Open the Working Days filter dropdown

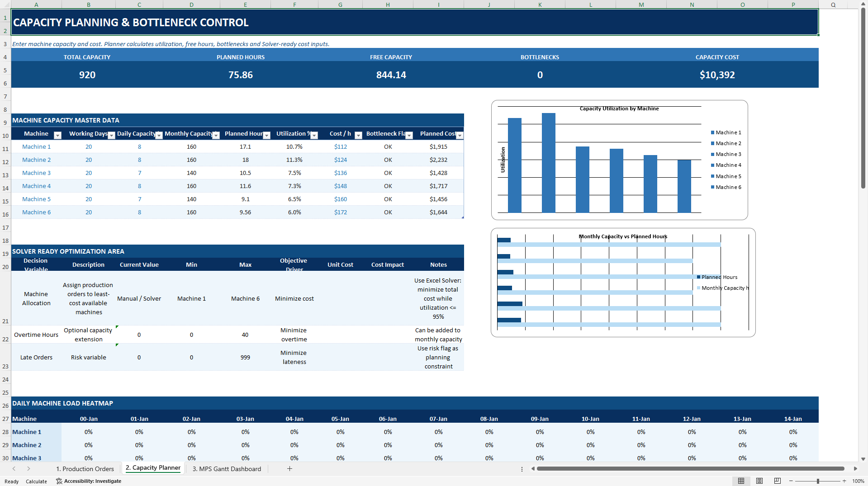111,135
